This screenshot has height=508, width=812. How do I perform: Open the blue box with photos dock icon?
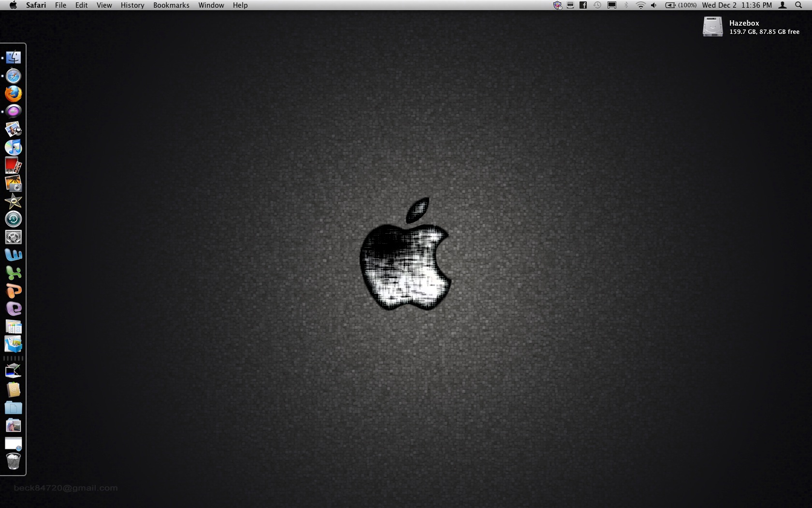(x=14, y=344)
